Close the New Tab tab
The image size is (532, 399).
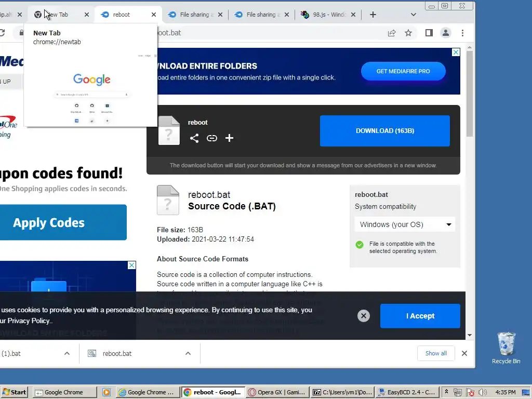tap(87, 15)
